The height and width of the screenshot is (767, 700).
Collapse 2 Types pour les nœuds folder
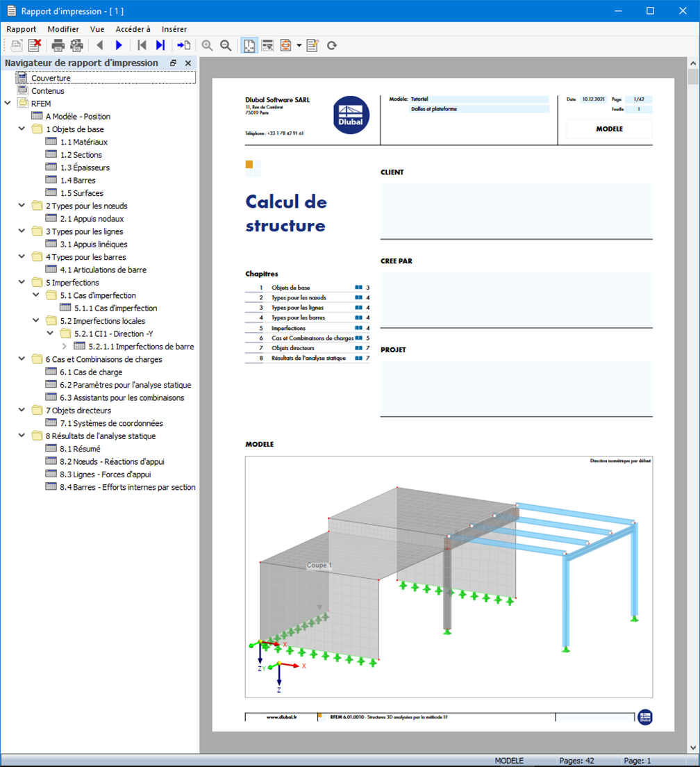pyautogui.click(x=22, y=206)
